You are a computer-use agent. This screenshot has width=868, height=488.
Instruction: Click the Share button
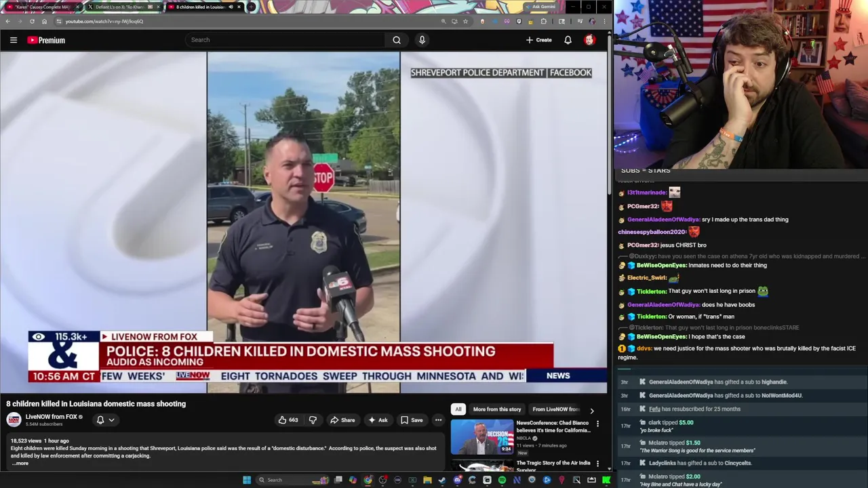(x=342, y=420)
